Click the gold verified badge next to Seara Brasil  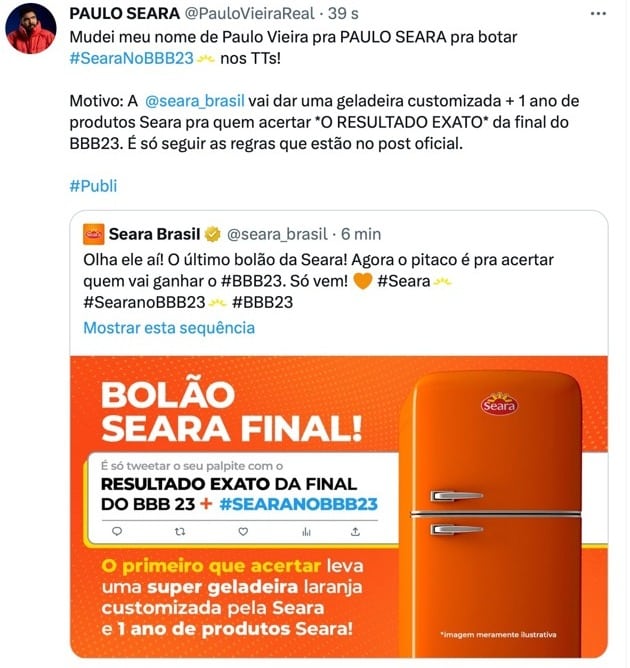click(x=213, y=234)
